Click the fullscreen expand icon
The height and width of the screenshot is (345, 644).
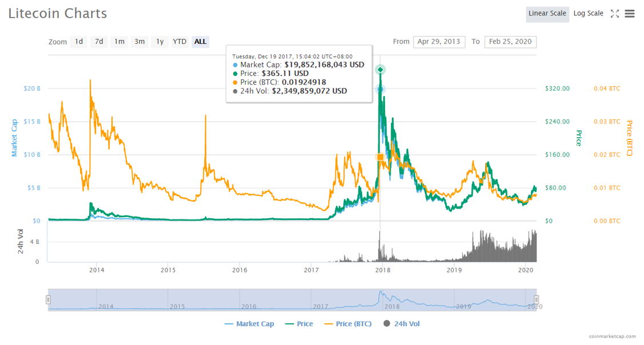click(615, 14)
